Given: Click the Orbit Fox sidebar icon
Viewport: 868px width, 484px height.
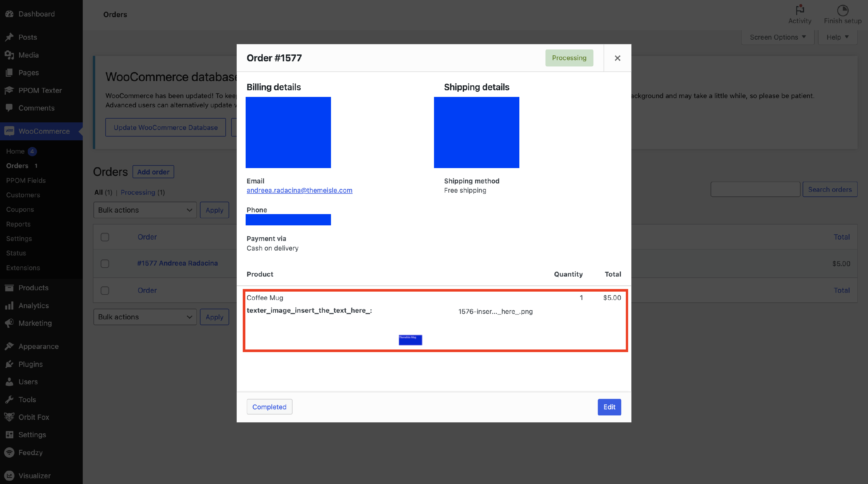Looking at the screenshot, I should point(9,417).
